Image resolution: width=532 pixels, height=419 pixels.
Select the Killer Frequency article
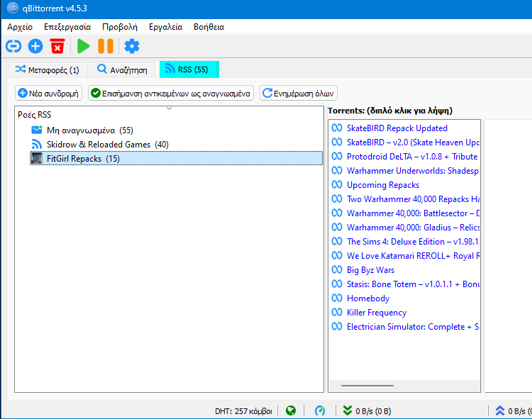click(x=404, y=313)
